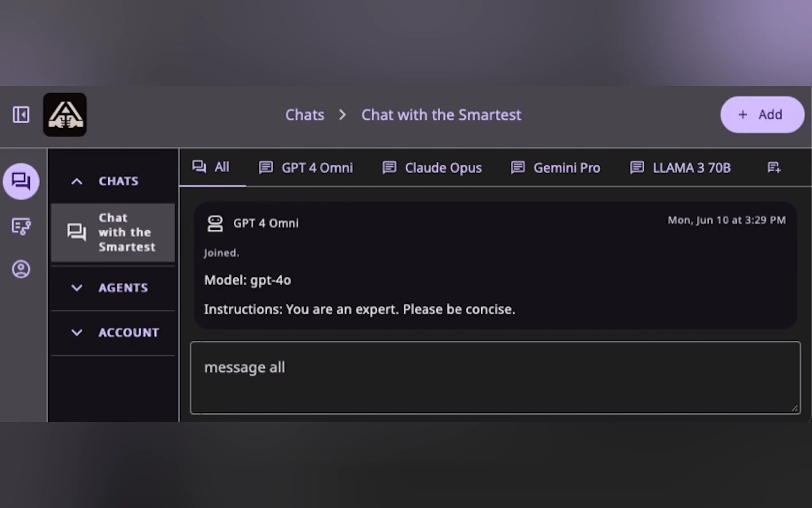This screenshot has width=812, height=508.
Task: Expand the AGENTS section
Action: pyautogui.click(x=77, y=288)
